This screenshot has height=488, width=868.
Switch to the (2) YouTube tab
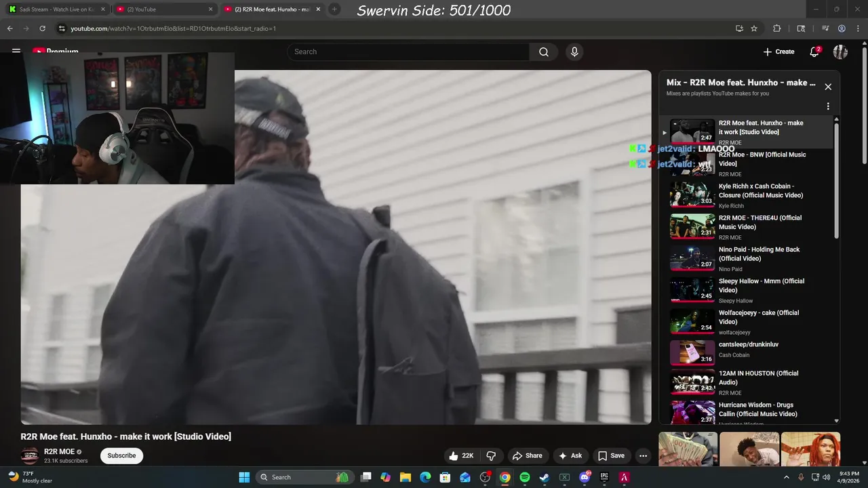163,9
